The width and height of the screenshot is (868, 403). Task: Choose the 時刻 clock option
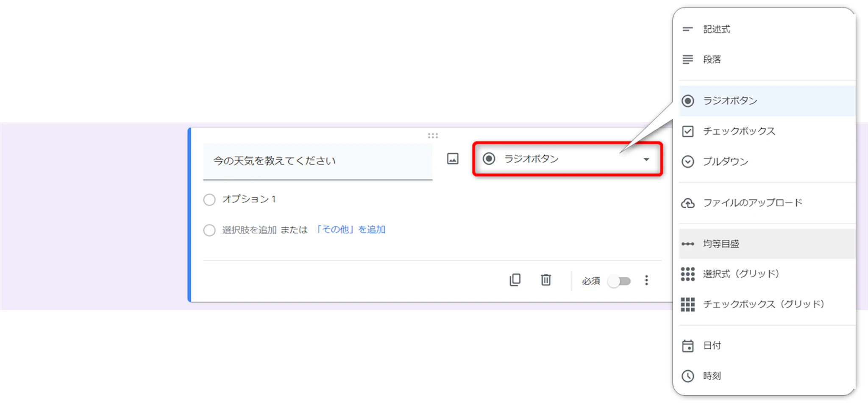pyautogui.click(x=712, y=376)
